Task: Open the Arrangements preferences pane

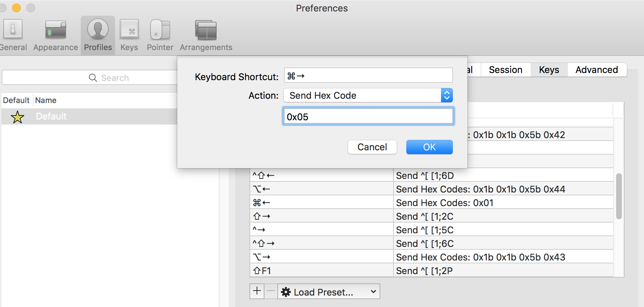Action: click(206, 35)
